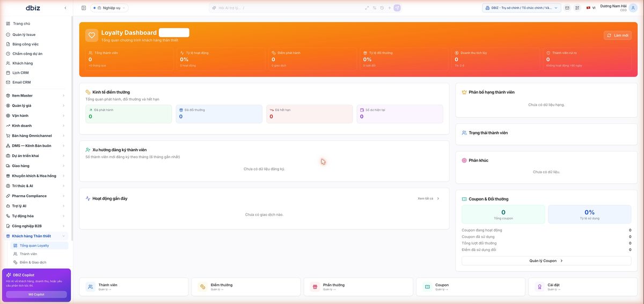
Task: Click the QR code icon in the top bar
Action: pyautogui.click(x=577, y=8)
